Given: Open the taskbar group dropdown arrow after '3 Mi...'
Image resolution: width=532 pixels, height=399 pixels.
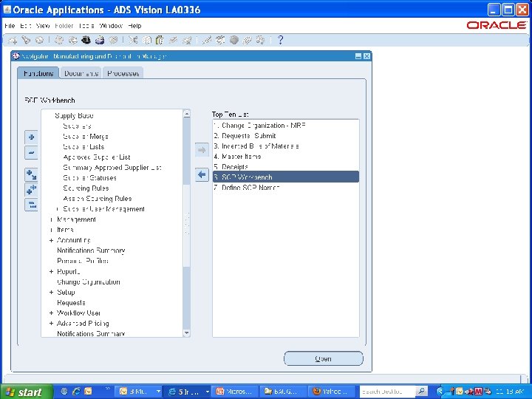Looking at the screenshot, I should [x=158, y=392].
